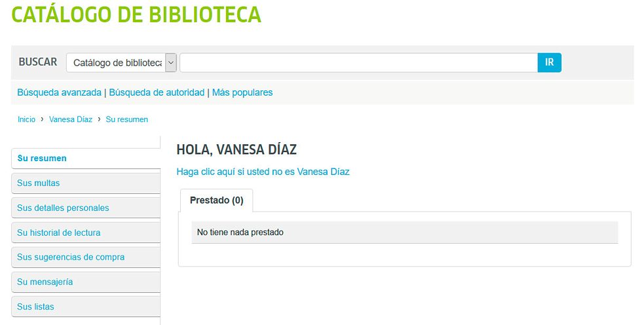
Task: Open Su mensajería sidebar item
Action: (x=86, y=282)
